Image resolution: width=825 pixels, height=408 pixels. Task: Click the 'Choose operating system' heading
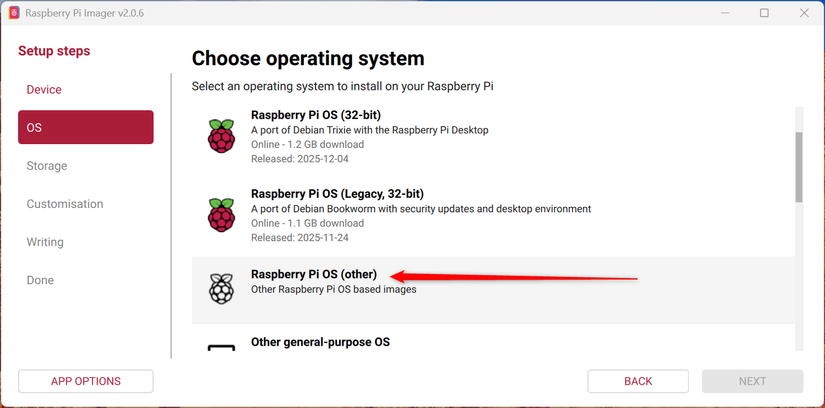point(308,58)
